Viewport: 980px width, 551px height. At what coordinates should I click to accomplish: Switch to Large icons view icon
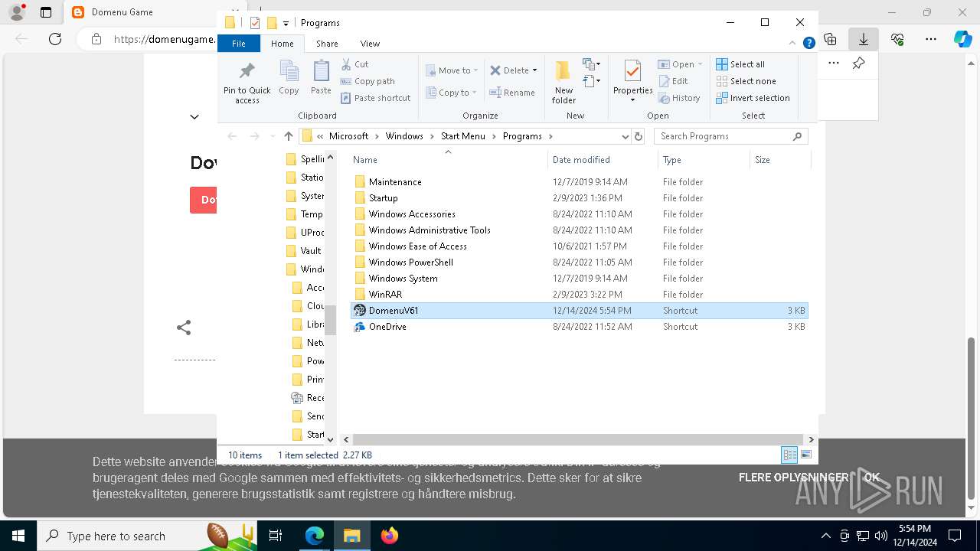tap(805, 455)
